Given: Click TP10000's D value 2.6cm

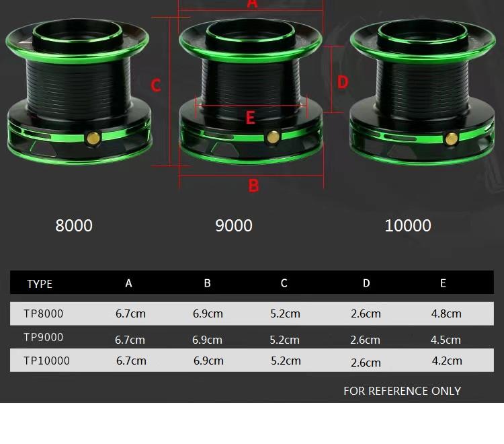Looking at the screenshot, I should click(366, 363).
